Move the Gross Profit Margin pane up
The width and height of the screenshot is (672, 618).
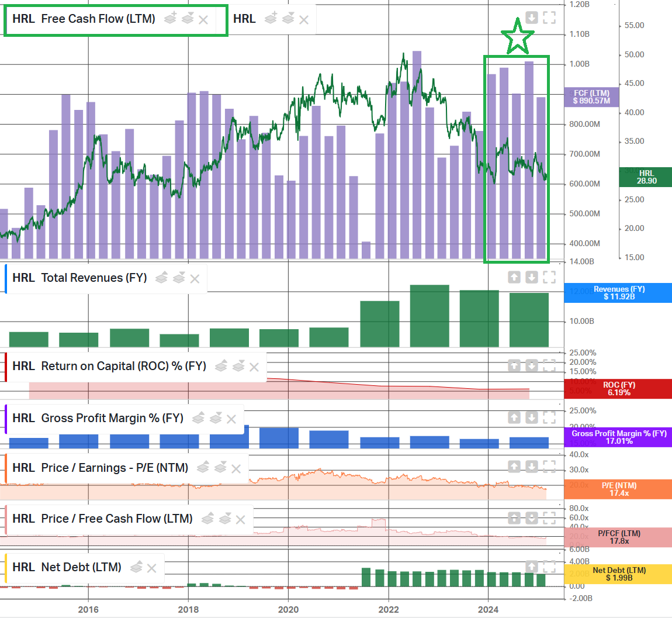pyautogui.click(x=514, y=417)
